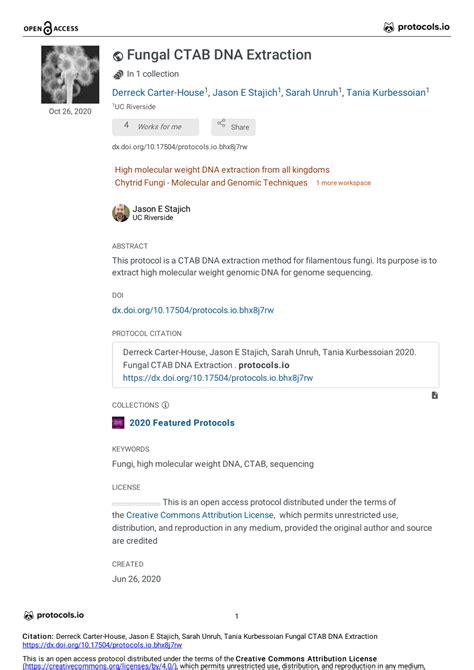Click the share icon in Share button
474x670 pixels.
[x=221, y=123]
